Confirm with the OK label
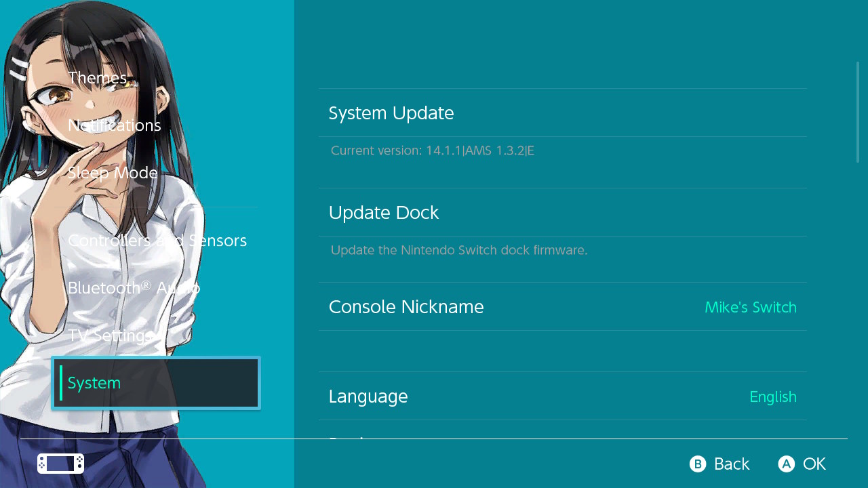 coord(814,464)
